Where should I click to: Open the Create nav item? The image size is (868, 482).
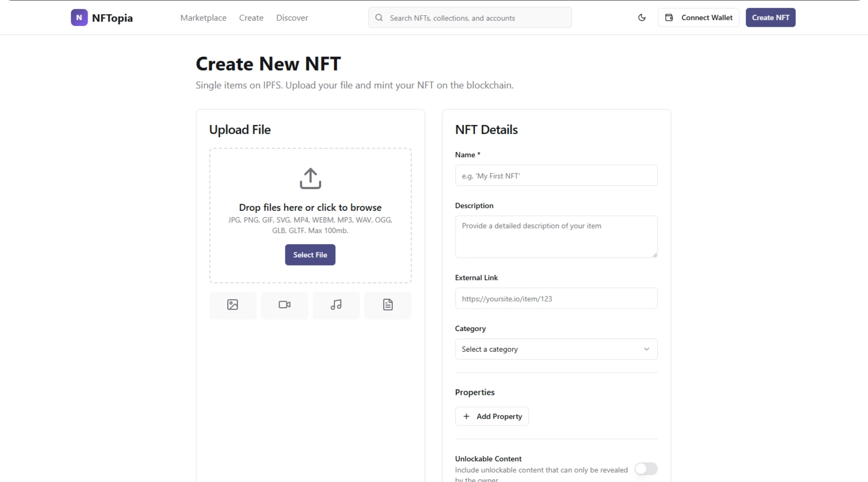251,18
